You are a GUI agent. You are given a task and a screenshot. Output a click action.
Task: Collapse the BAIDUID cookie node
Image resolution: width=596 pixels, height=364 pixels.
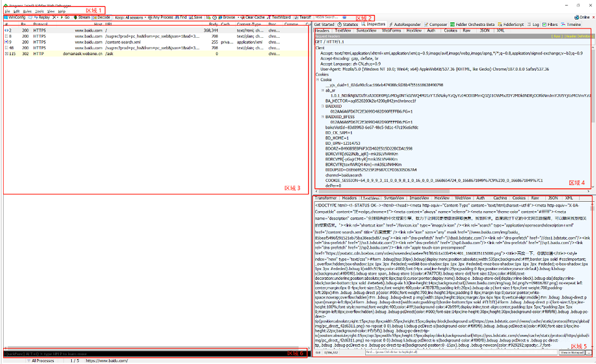pyautogui.click(x=322, y=106)
